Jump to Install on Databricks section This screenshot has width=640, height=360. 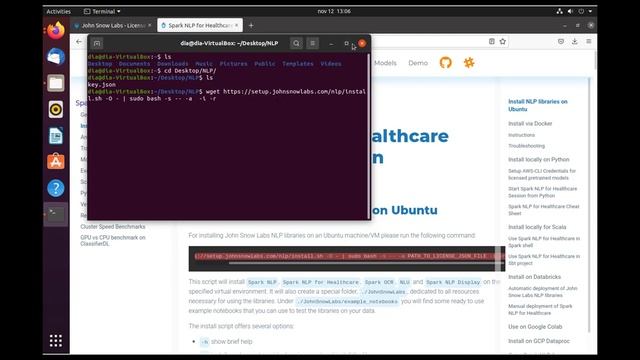click(x=534, y=276)
